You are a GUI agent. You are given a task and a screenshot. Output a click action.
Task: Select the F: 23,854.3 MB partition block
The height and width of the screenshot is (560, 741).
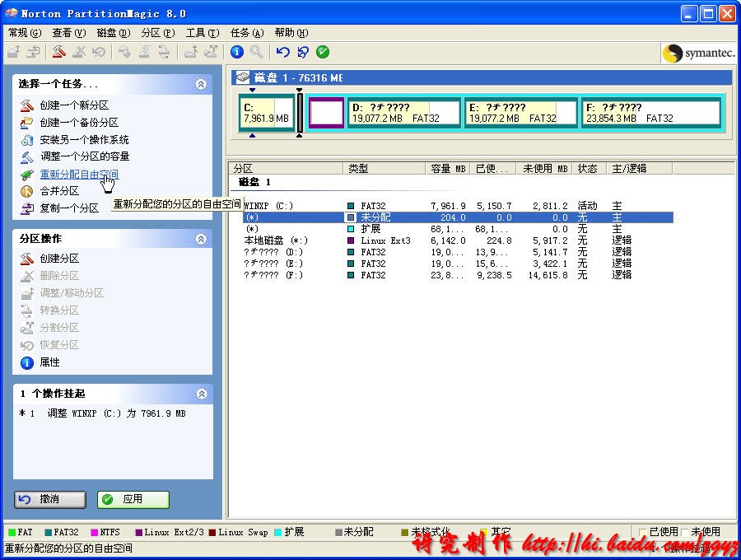[651, 113]
